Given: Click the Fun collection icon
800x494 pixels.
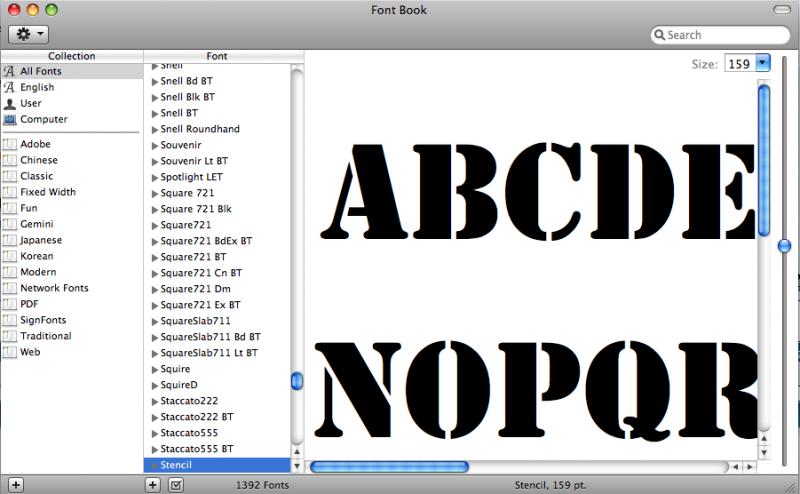Looking at the screenshot, I should pos(10,208).
